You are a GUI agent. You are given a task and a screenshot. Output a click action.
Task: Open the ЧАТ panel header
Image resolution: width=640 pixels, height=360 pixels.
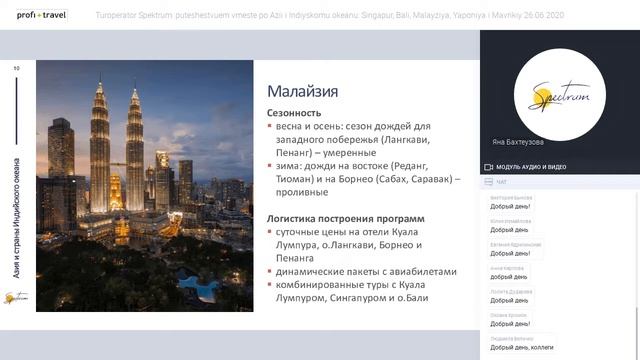pyautogui.click(x=560, y=182)
